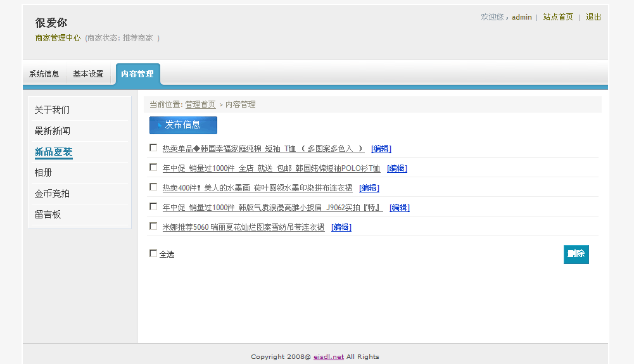
Task: Open the 年中促 韩版气质浪漫高雅小披肩 link
Action: [272, 208]
